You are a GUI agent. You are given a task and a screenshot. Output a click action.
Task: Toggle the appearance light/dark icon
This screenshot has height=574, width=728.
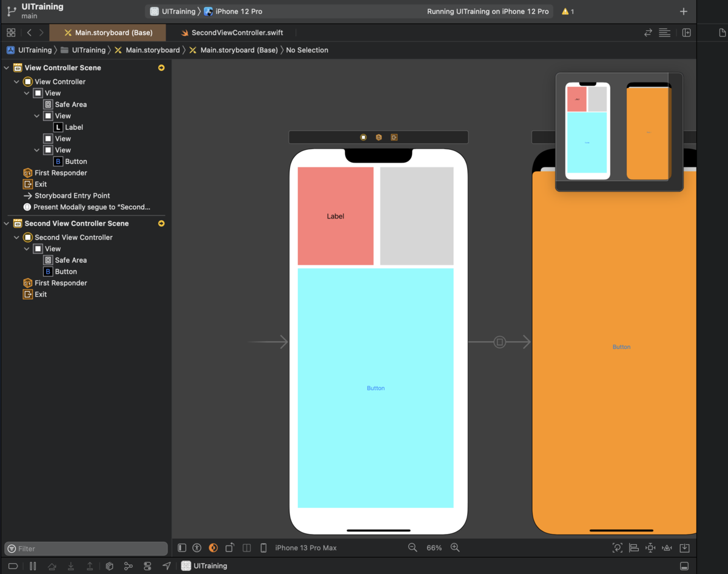tap(213, 548)
